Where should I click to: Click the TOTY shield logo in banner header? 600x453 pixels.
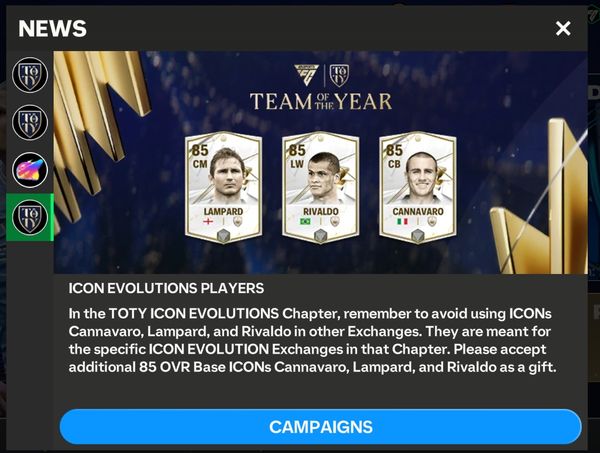(339, 75)
